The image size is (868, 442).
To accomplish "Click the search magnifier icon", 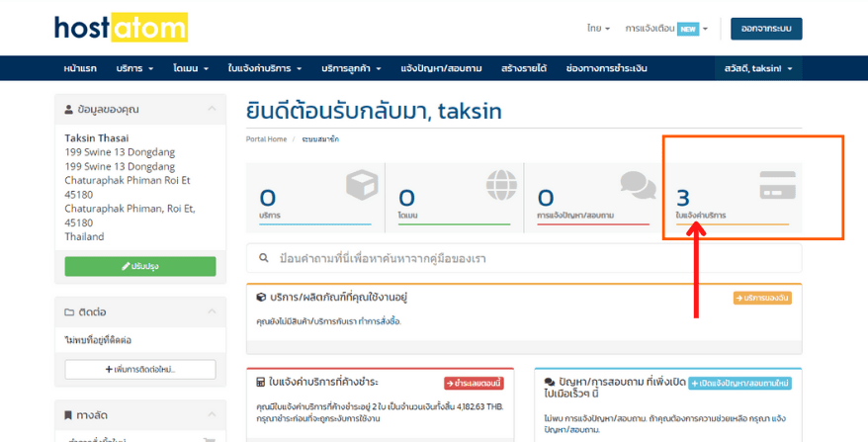I will (264, 258).
